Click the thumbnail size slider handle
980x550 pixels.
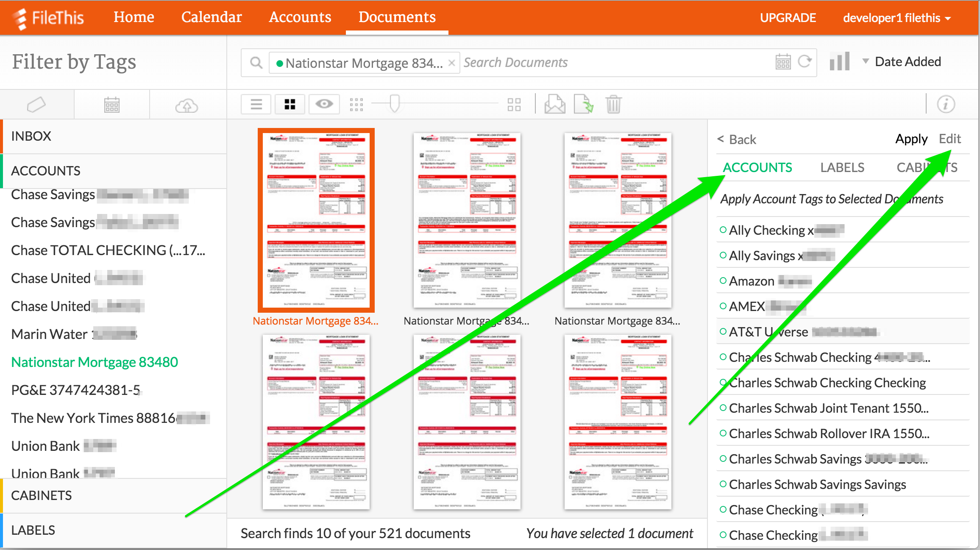pyautogui.click(x=394, y=103)
